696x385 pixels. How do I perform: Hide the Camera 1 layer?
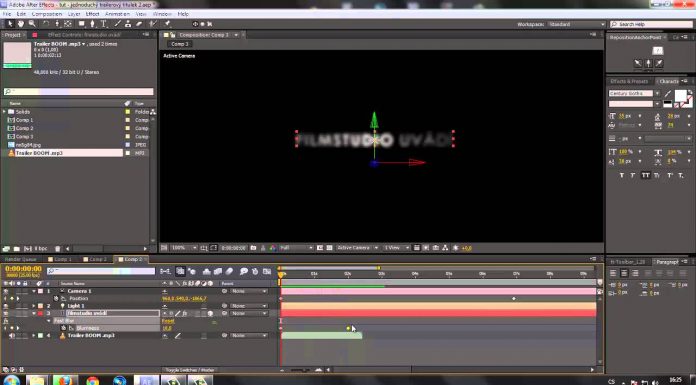6,291
